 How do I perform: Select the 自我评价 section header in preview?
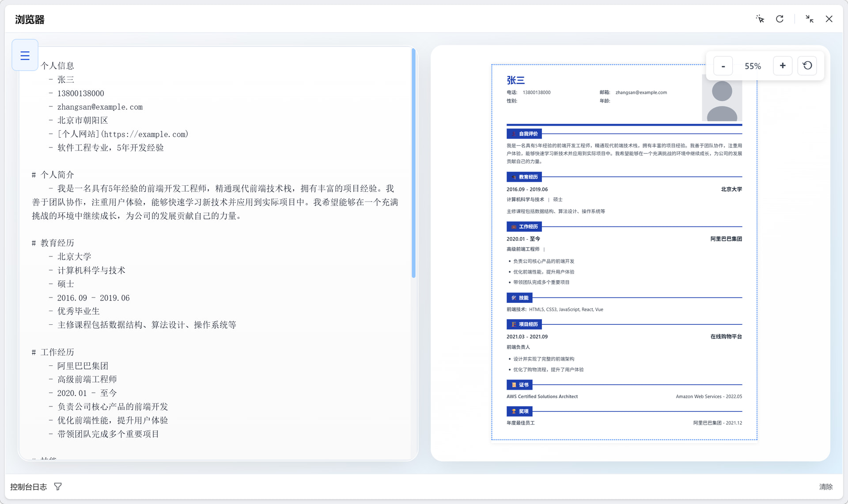(x=524, y=134)
